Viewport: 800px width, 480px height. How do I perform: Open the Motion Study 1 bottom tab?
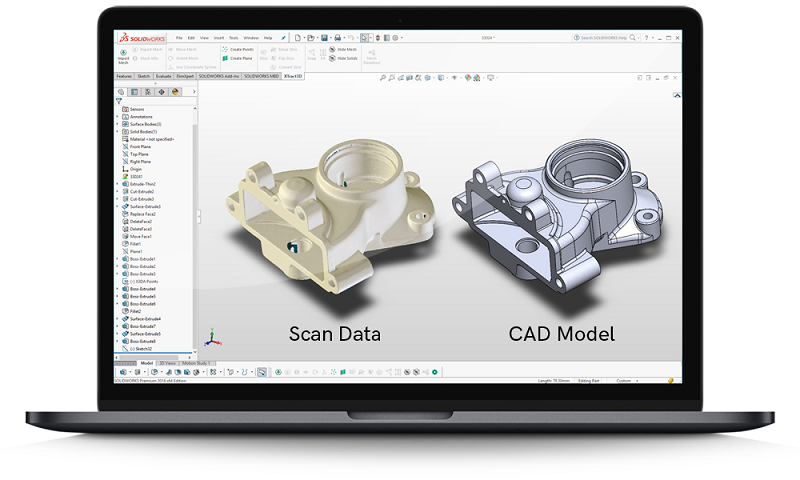(198, 363)
